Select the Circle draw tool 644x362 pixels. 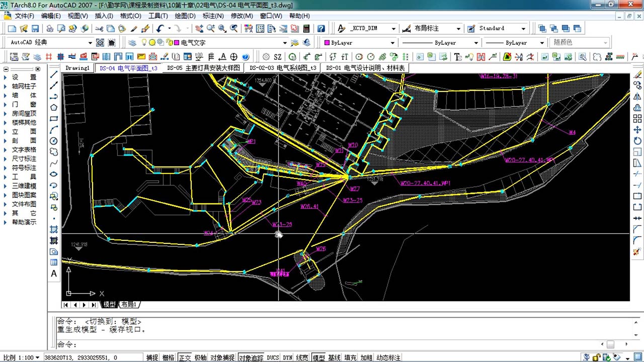click(x=54, y=141)
